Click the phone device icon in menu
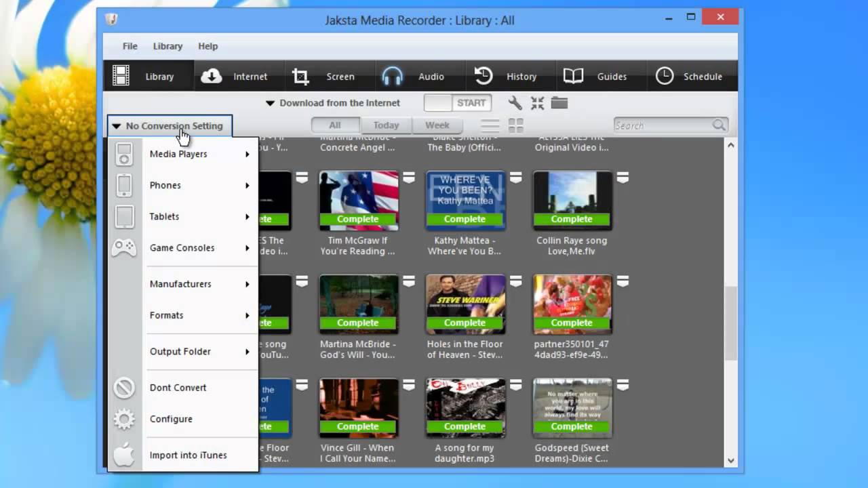Viewport: 868px width, 488px height. [x=124, y=185]
